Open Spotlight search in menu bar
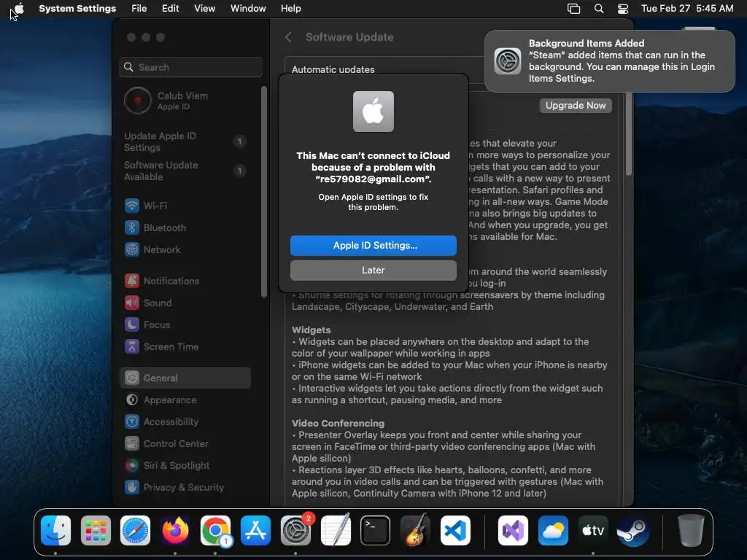The image size is (747, 560). point(599,9)
